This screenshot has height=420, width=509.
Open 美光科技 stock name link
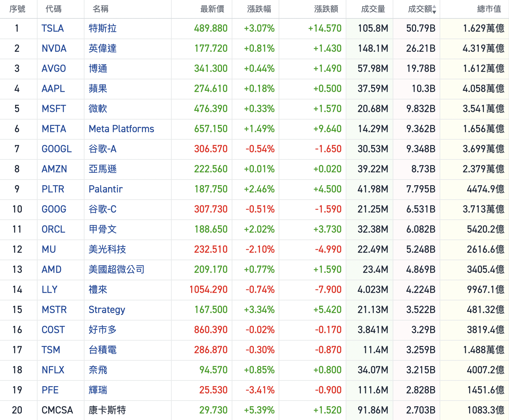(107, 250)
